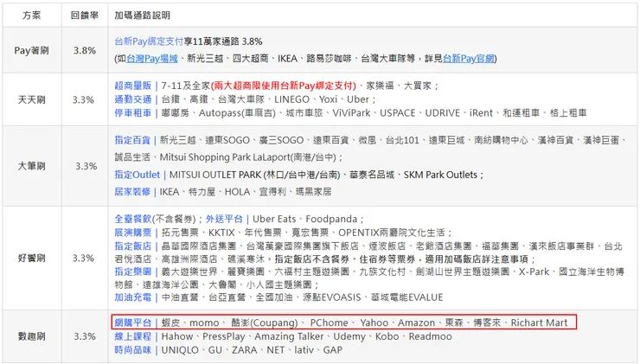
Task: Click momo in the 網購平台 line
Action: [x=204, y=322]
